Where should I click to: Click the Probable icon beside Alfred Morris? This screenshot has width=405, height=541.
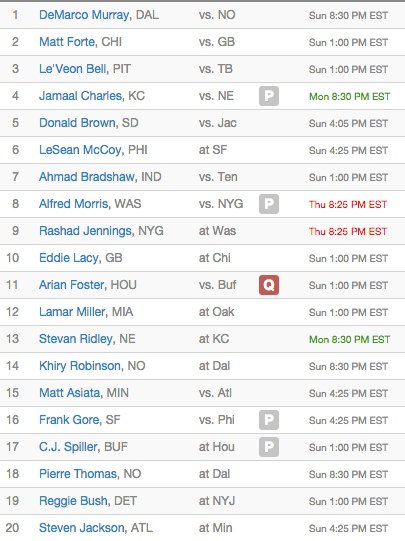pos(269,204)
